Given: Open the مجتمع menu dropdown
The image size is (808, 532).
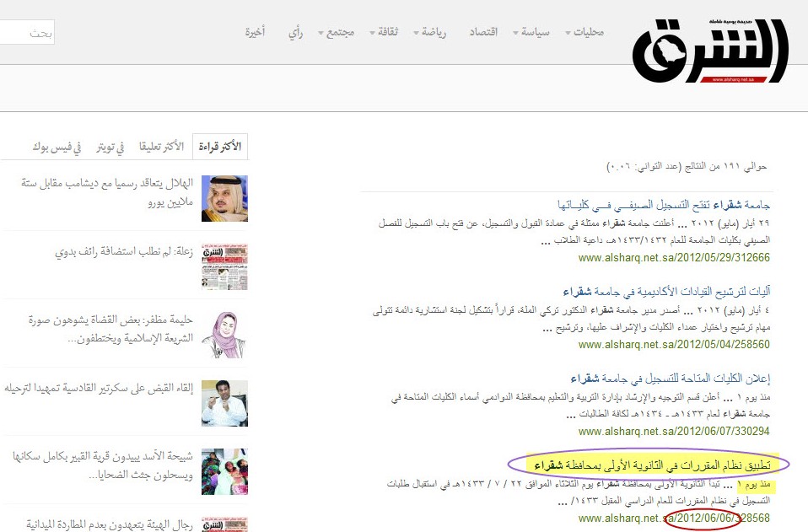Looking at the screenshot, I should pos(336,32).
